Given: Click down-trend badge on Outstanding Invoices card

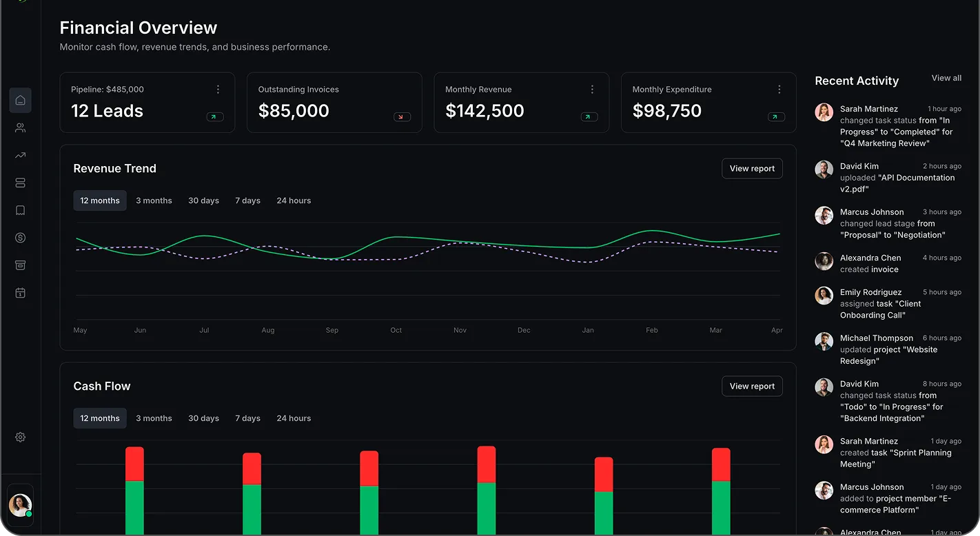Looking at the screenshot, I should [402, 117].
